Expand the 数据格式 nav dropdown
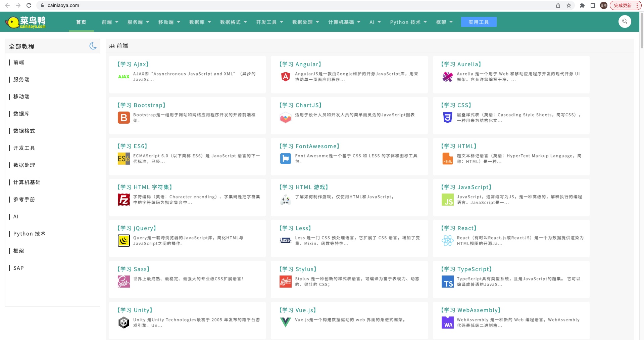The width and height of the screenshot is (644, 340). pyautogui.click(x=234, y=22)
